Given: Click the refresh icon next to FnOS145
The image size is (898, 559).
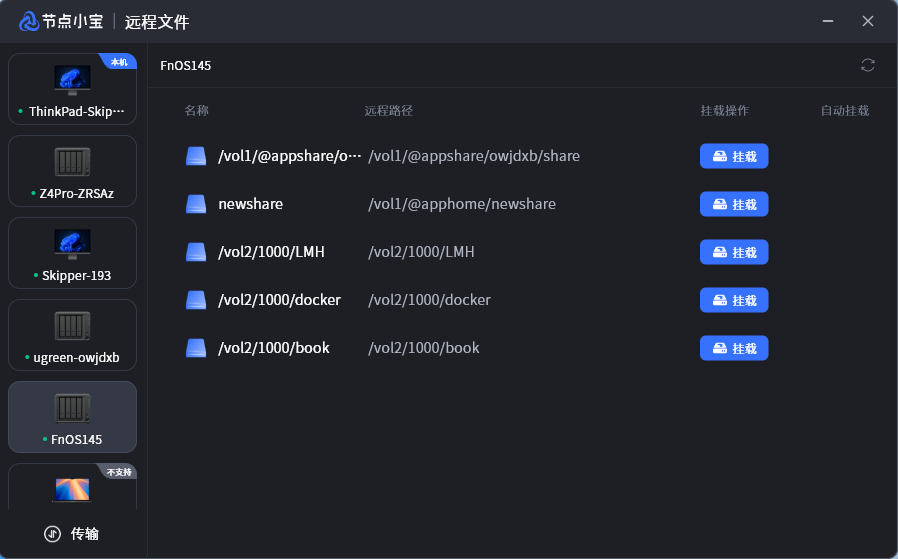Looking at the screenshot, I should pos(867,65).
